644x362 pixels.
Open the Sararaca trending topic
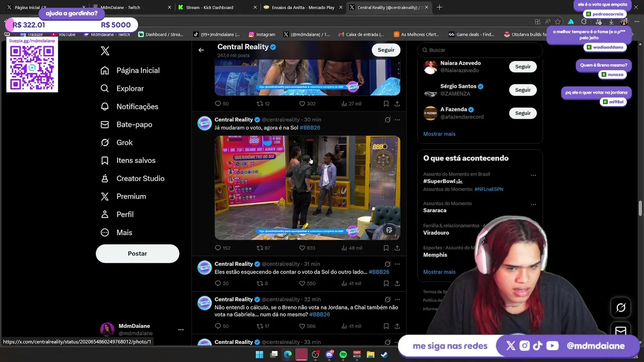(435, 210)
